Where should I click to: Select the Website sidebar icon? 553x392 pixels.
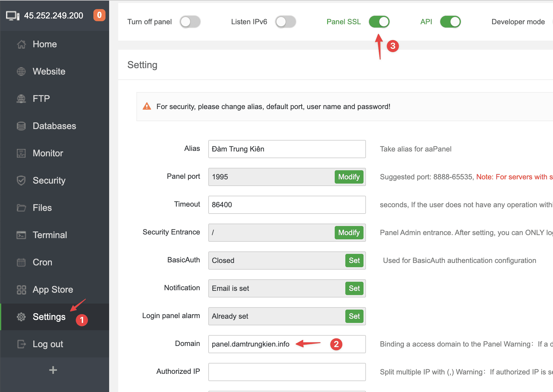coord(21,71)
